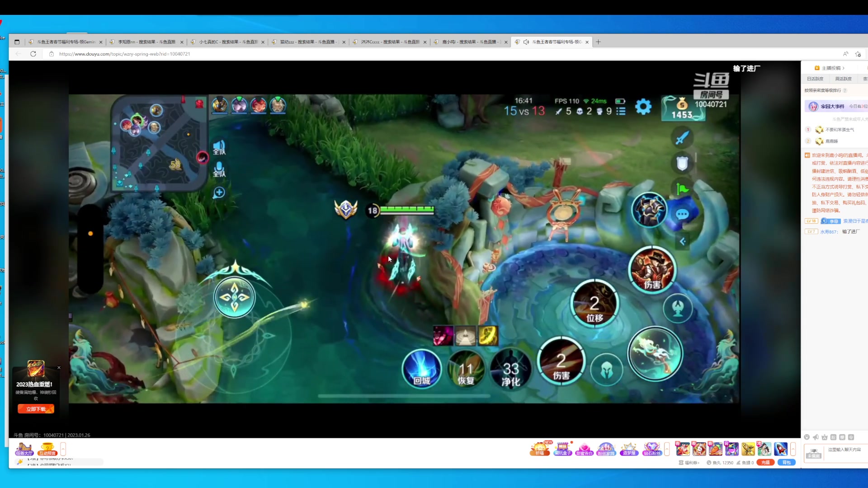This screenshot has width=868, height=488.
Task: Tap the 伤害 skill one button
Action: click(561, 361)
